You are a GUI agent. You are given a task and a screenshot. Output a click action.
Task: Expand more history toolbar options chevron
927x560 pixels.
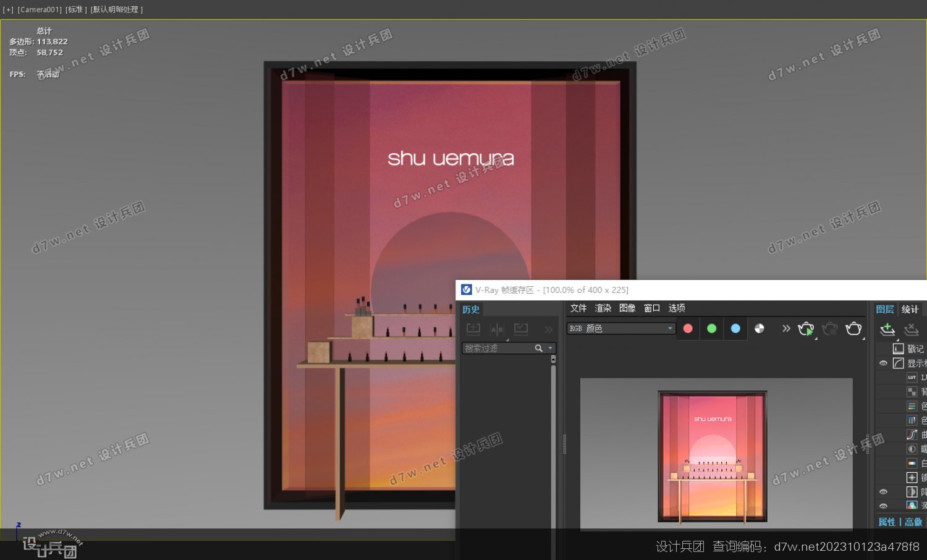(548, 329)
